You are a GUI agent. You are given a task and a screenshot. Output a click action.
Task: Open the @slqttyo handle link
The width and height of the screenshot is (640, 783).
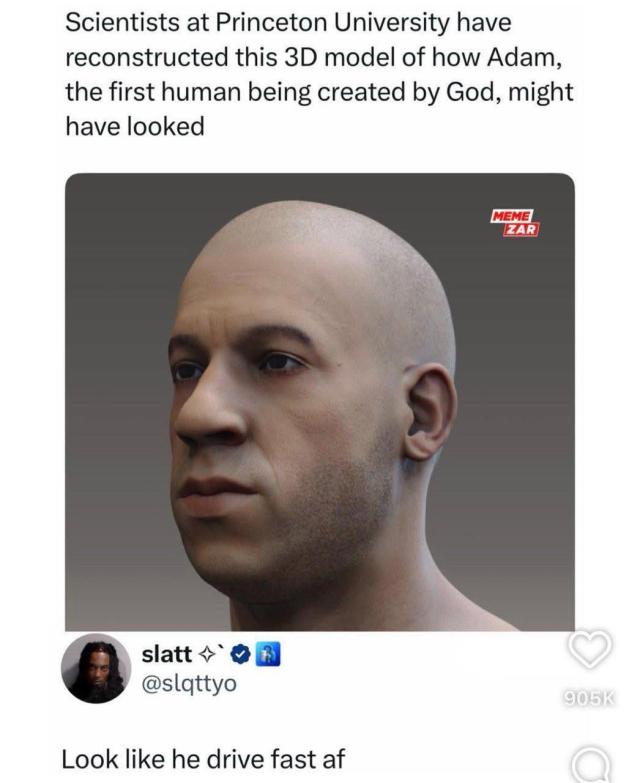(x=189, y=684)
